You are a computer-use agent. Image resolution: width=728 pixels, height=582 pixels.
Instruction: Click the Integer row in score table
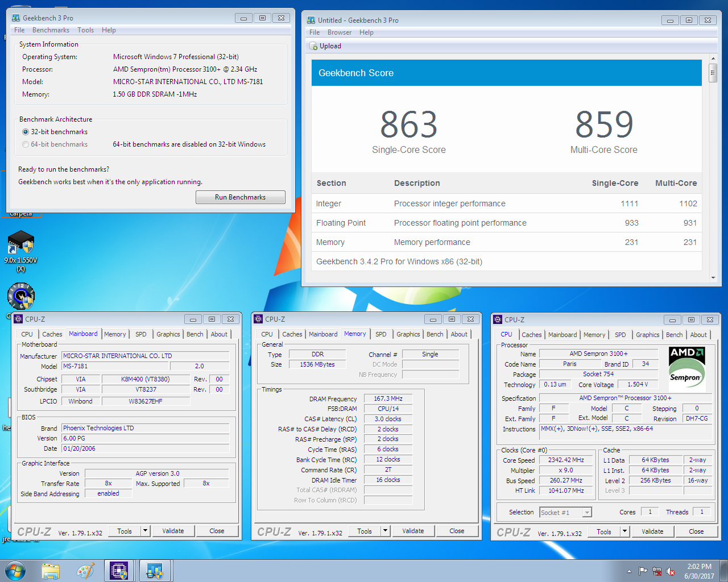coord(506,203)
